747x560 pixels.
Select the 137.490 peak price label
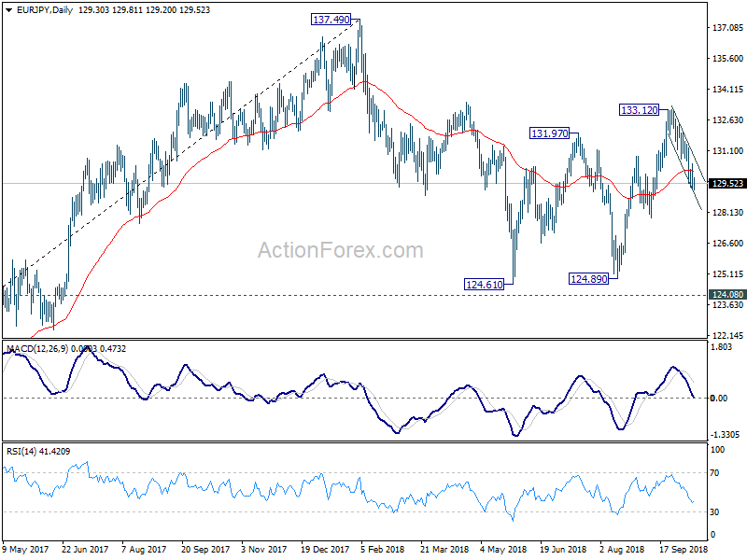pyautogui.click(x=331, y=20)
